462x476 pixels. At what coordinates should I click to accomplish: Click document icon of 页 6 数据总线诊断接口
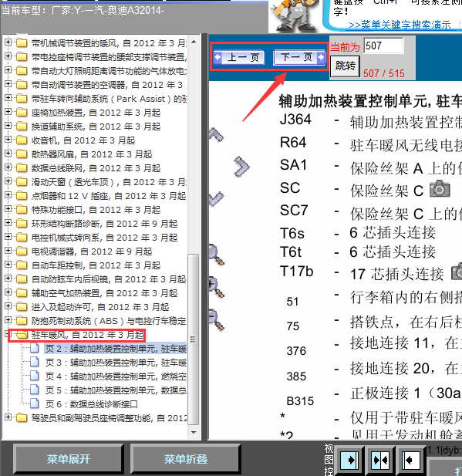coord(35,403)
